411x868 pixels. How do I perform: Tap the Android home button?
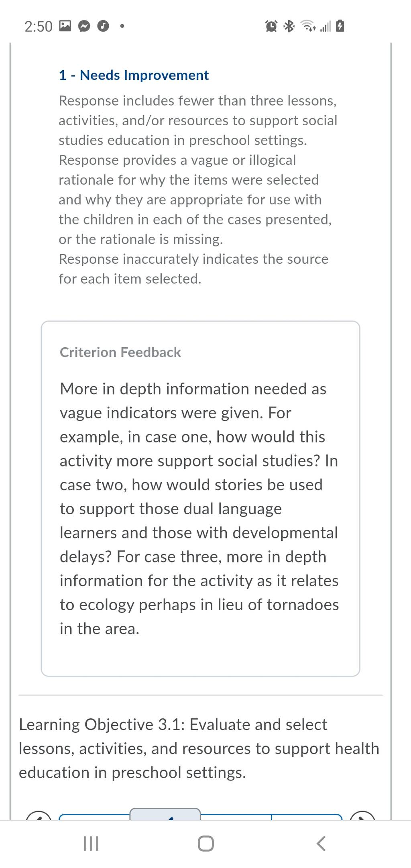(x=205, y=844)
